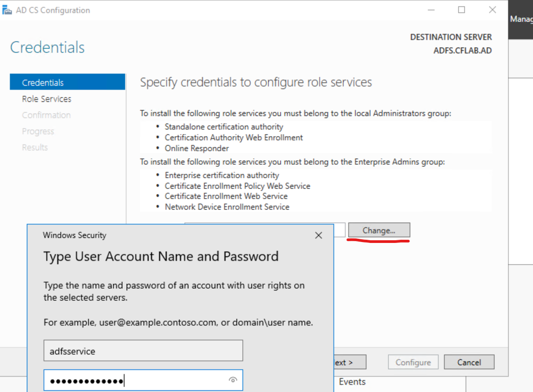
Task: Close the AD CS Configuration window
Action: pyautogui.click(x=493, y=10)
